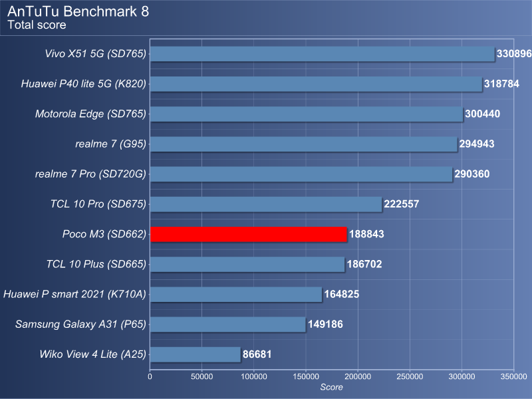Viewport: 532px width, 399px height.
Task: Select the 'Motorola Edge (SD765)' label
Action: pyautogui.click(x=90, y=114)
